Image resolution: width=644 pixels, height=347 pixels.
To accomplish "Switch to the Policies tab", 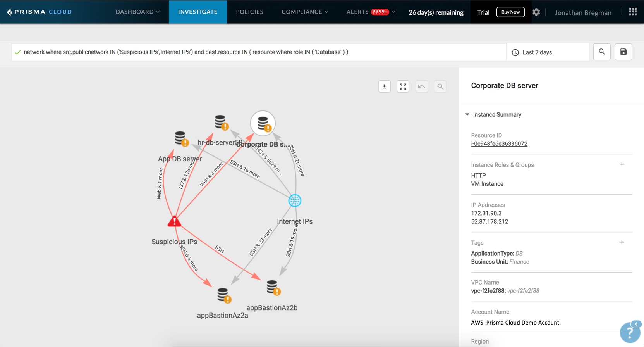I will [x=249, y=12].
